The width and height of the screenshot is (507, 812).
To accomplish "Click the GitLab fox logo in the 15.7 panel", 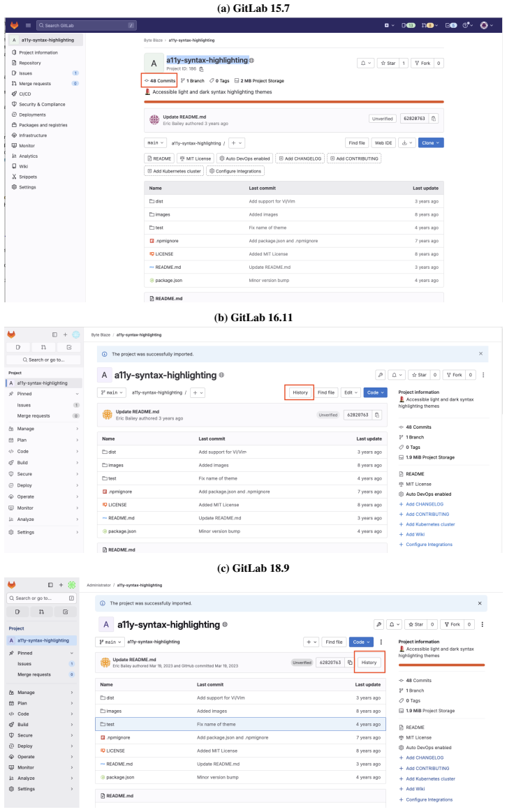I will tap(15, 25).
